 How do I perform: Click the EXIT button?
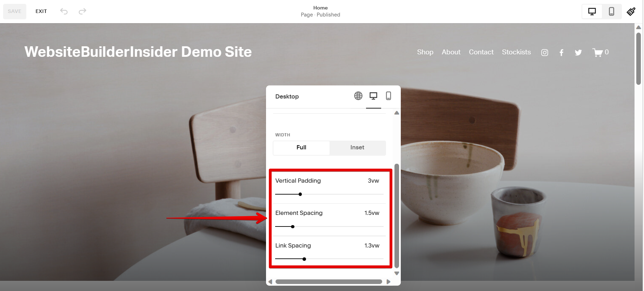[41, 11]
